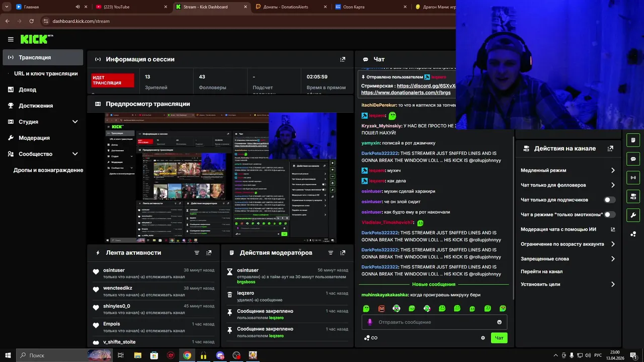644x362 pixels.
Task: Insert the last emote in the quick emote row
Action: pos(503,309)
